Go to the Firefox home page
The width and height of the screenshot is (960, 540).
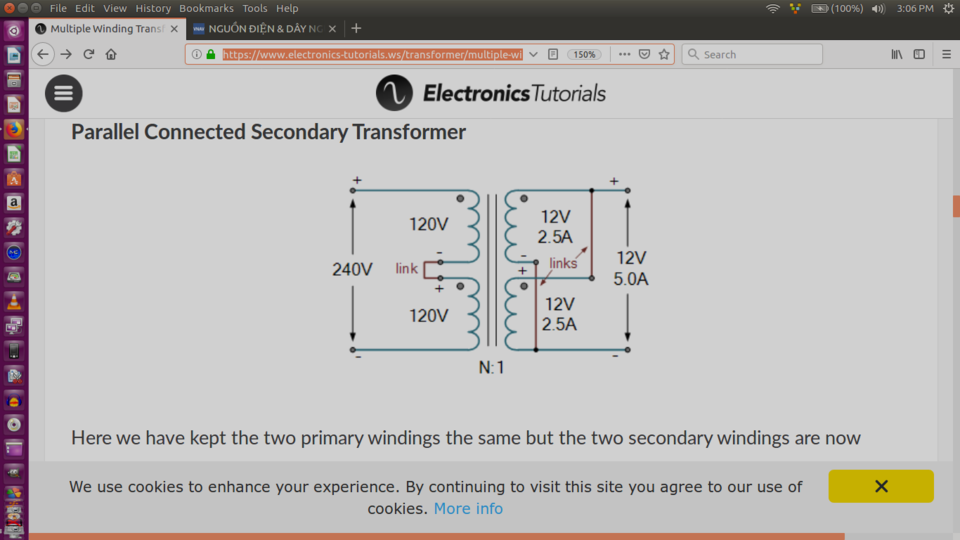(111, 54)
